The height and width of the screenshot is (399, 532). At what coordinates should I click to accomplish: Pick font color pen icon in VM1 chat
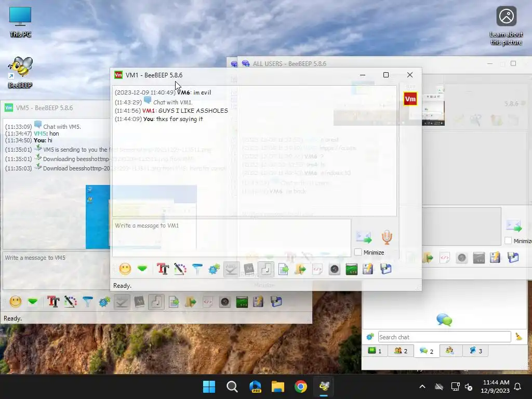(180, 269)
